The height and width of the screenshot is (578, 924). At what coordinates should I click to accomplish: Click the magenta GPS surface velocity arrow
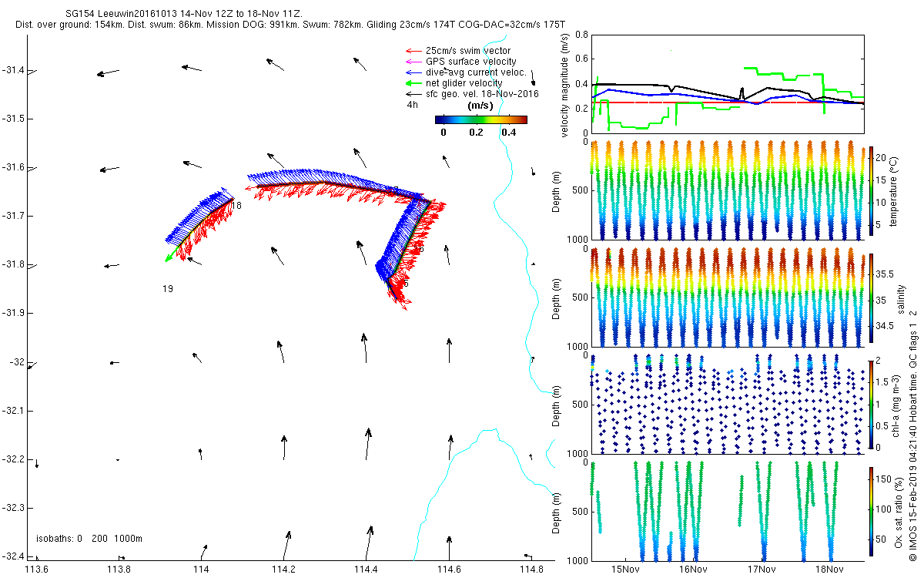pyautogui.click(x=412, y=62)
